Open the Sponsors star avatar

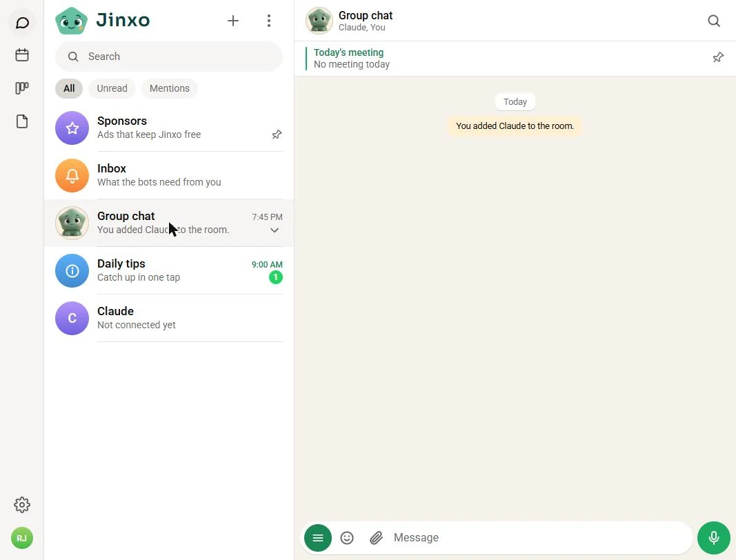click(72, 128)
